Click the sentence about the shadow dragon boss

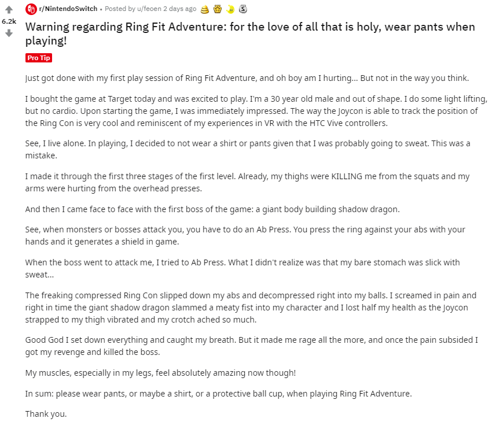tap(212, 209)
